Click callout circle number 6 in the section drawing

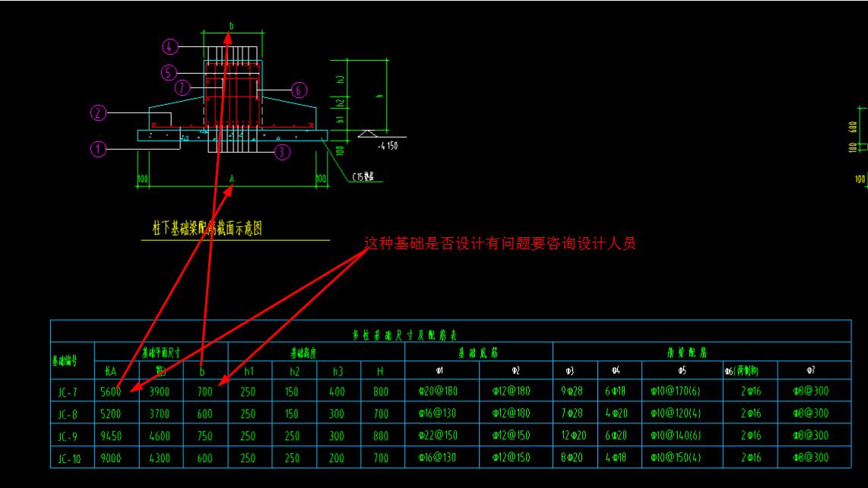point(299,90)
